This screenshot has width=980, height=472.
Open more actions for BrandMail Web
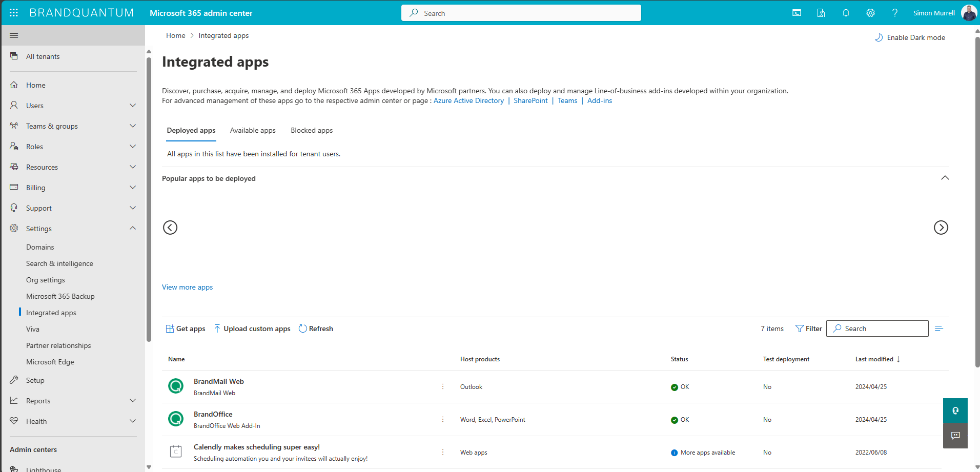(443, 386)
